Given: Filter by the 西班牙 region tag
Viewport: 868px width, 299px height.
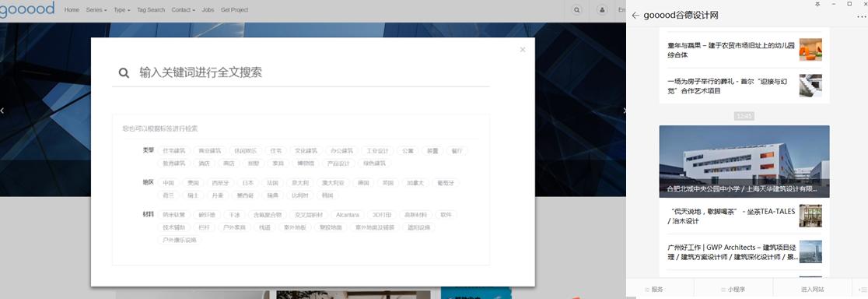Looking at the screenshot, I should point(220,183).
